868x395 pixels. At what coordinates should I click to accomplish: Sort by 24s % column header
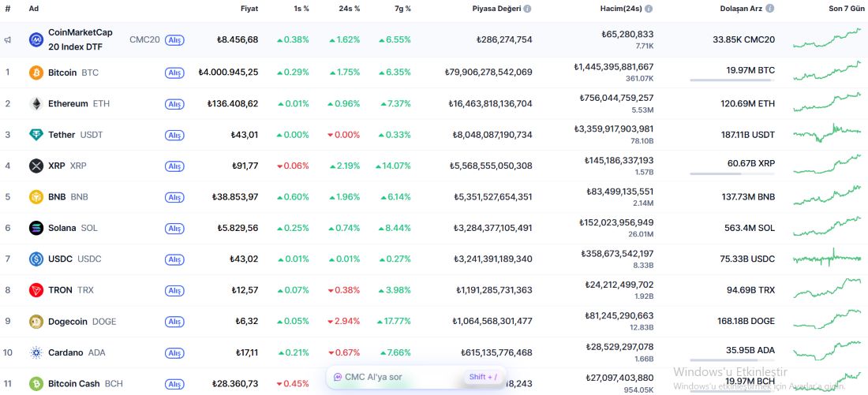point(349,9)
